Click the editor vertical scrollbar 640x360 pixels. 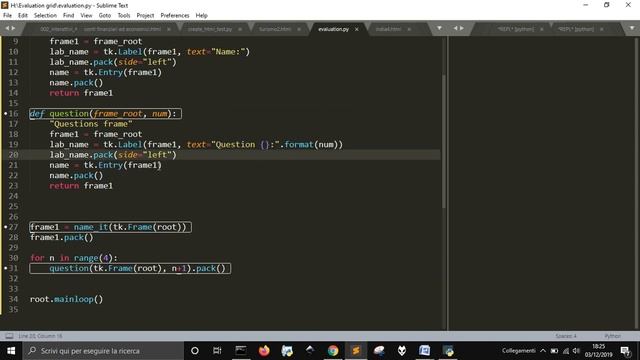444,141
